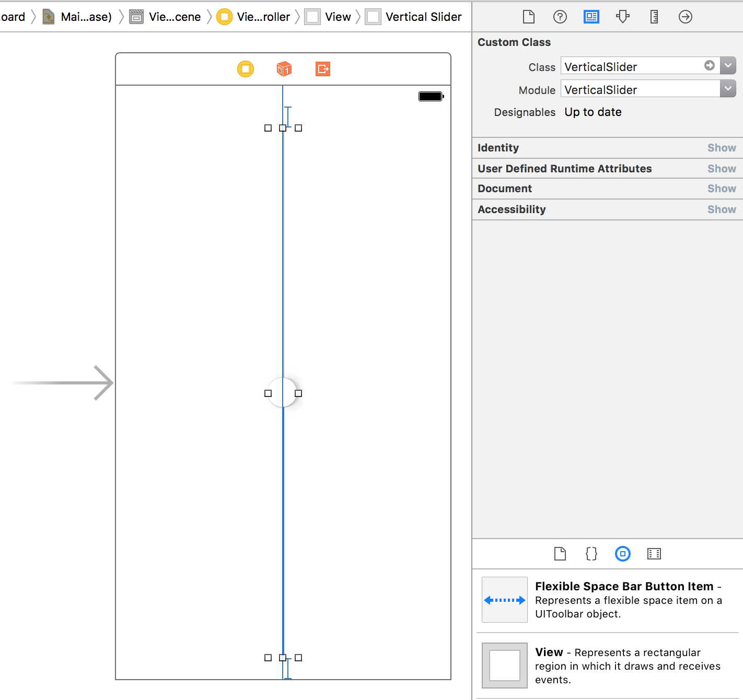Select the Identity inspector tab
This screenshot has height=700, width=743.
pyautogui.click(x=591, y=17)
